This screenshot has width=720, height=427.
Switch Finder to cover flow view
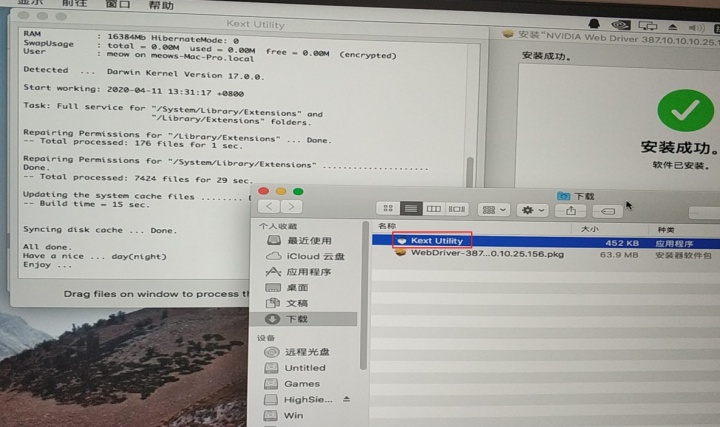coord(457,209)
